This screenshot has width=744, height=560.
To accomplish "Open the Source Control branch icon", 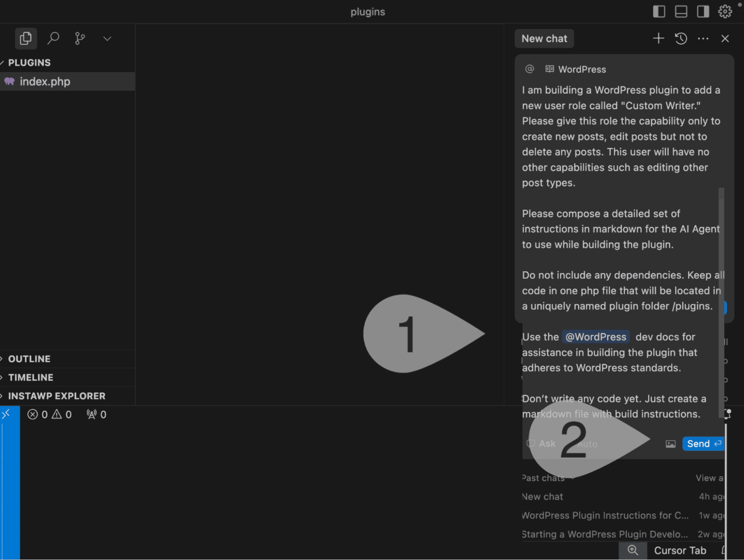I will click(79, 38).
